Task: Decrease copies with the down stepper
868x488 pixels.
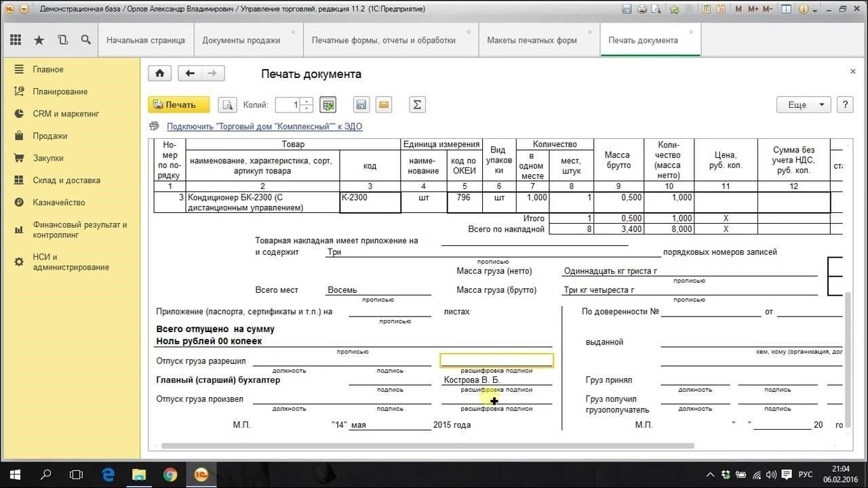Action: click(307, 108)
